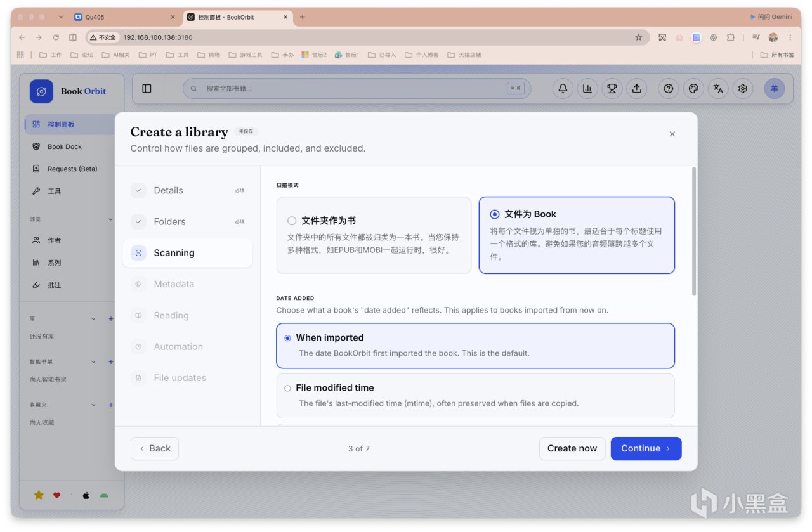Focus the 搜索全部书籍 search field

357,89
